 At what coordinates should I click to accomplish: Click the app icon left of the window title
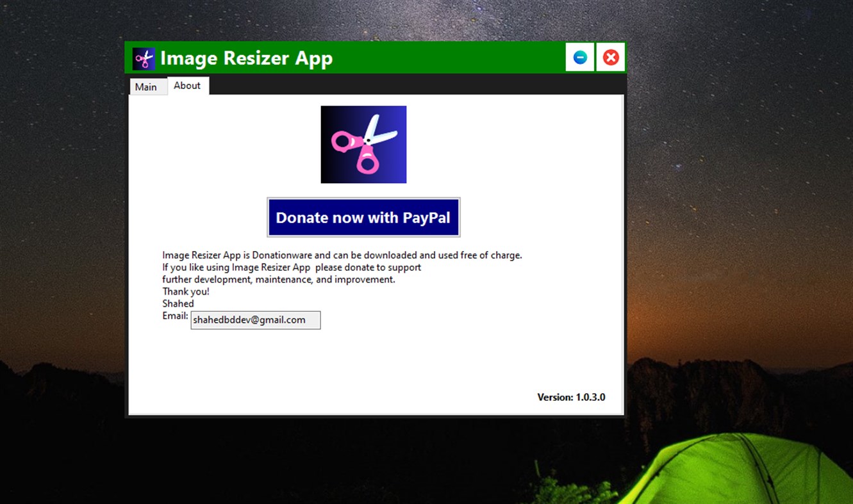pos(144,58)
